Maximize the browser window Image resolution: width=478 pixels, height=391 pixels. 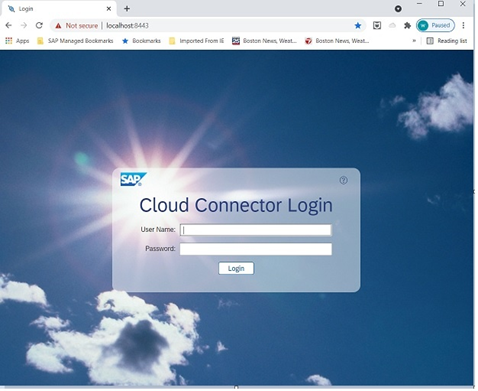coord(441,4)
